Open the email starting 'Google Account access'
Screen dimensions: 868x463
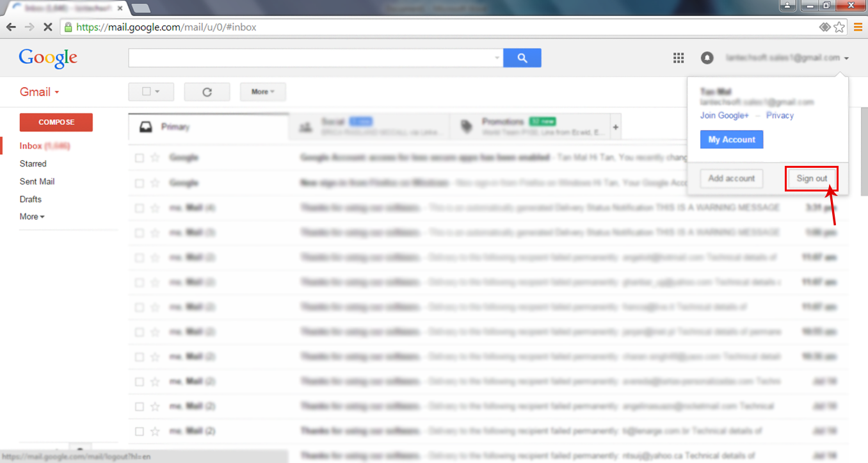point(424,158)
